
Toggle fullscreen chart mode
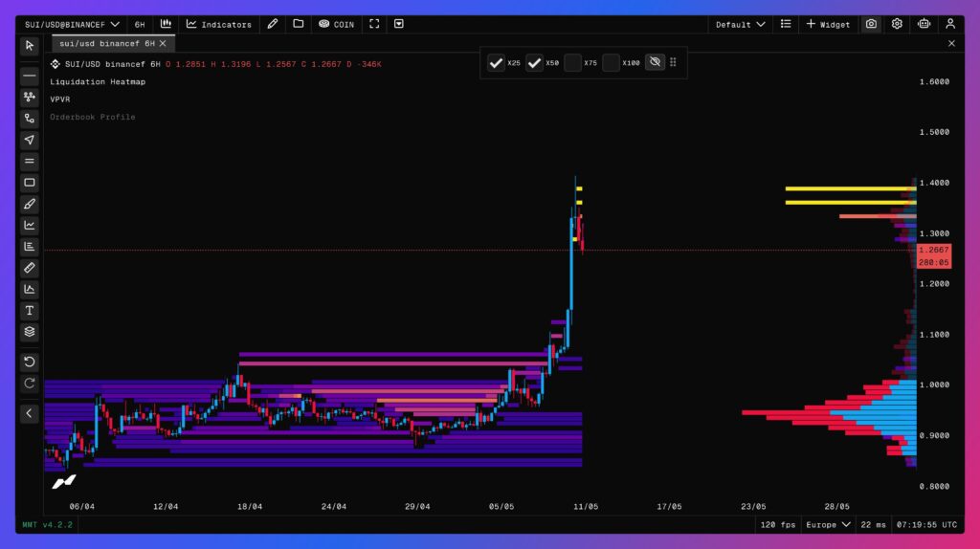coord(374,24)
